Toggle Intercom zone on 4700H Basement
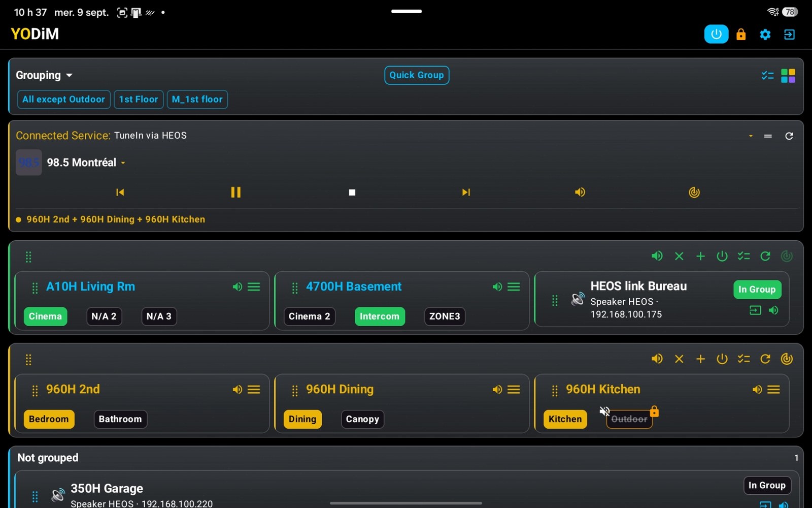812x508 pixels. (x=379, y=316)
